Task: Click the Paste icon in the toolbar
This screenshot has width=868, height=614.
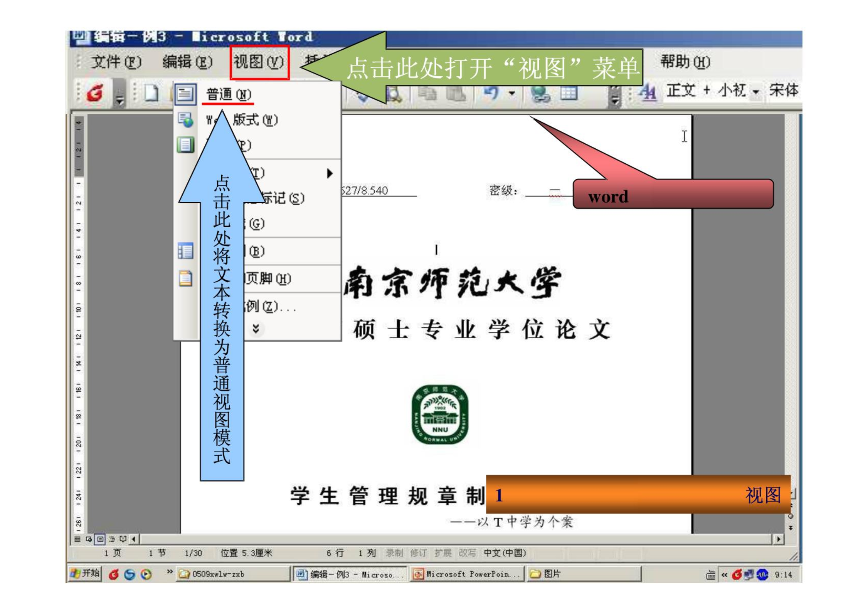Action: [456, 93]
